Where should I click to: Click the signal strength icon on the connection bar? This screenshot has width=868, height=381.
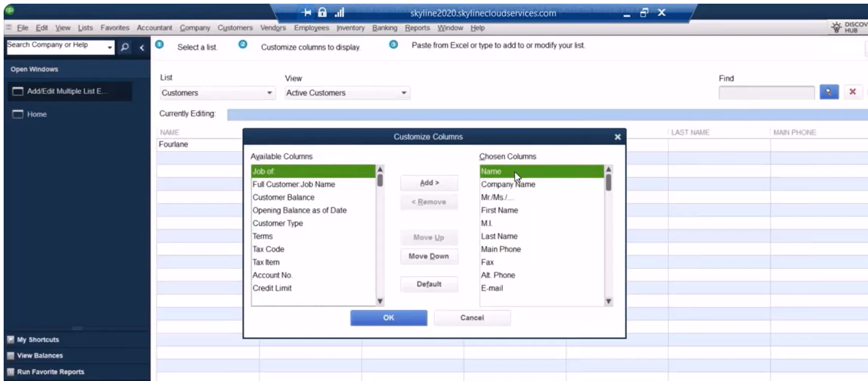coord(338,13)
